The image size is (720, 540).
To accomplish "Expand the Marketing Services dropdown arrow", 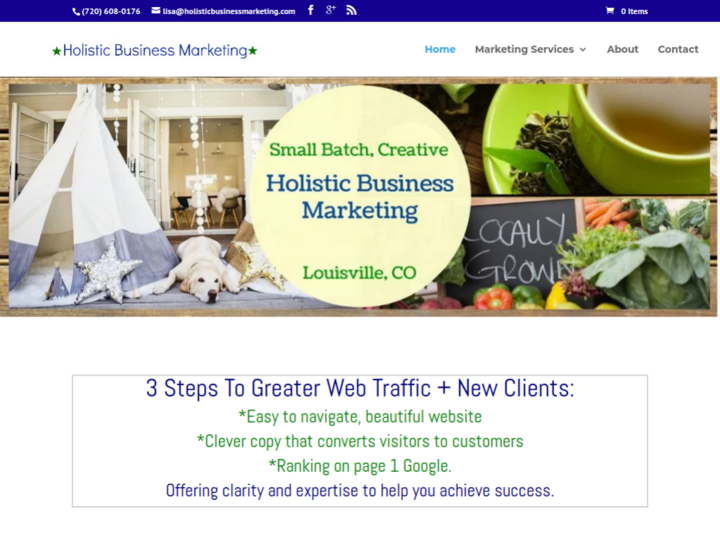I will [x=583, y=50].
